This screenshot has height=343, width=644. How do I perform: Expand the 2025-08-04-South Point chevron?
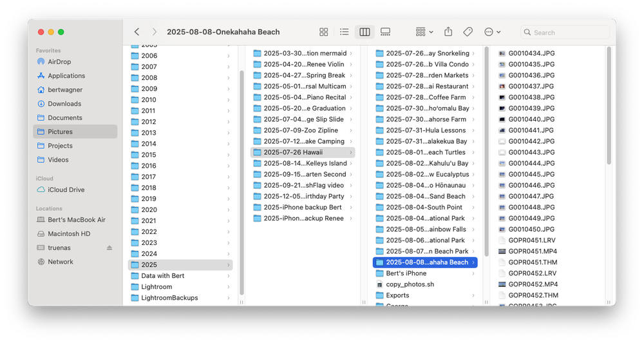click(473, 207)
